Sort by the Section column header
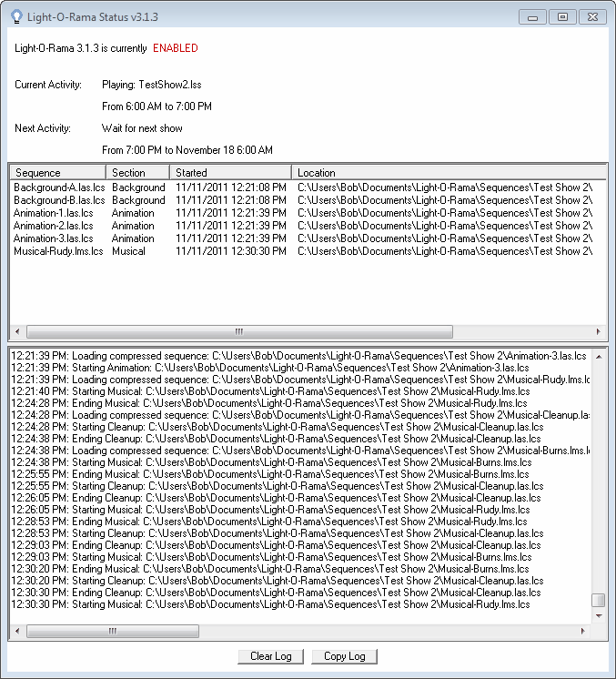 [x=137, y=172]
